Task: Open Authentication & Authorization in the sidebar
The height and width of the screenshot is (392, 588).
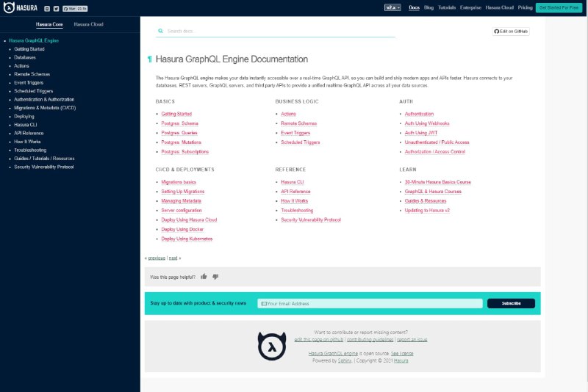Action: (x=44, y=100)
